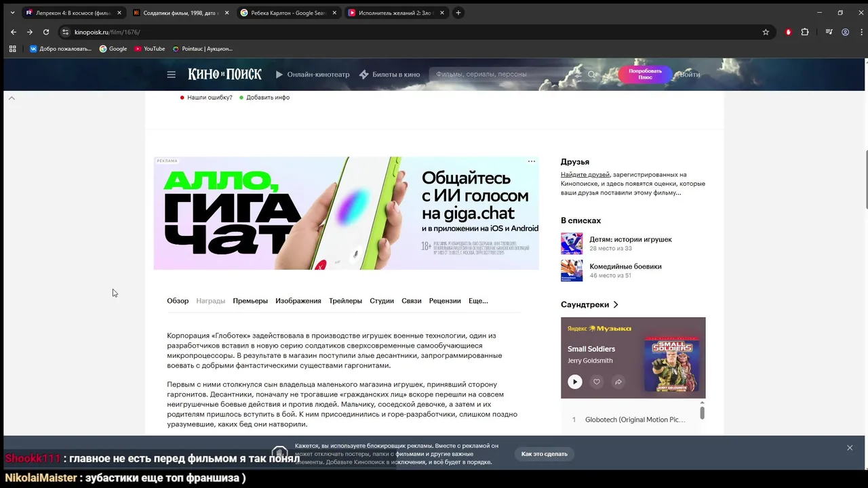This screenshot has width=868, height=488.
Task: Switch to the Лепрекон 4: В космосе tab
Action: (73, 13)
